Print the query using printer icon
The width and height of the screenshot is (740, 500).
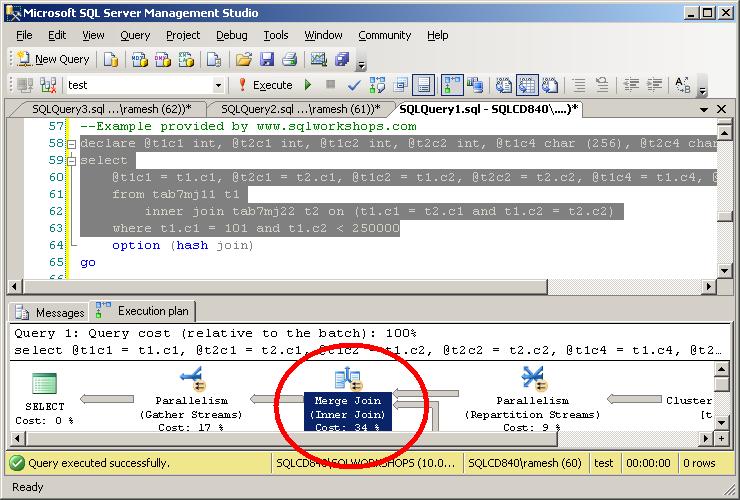[290, 59]
